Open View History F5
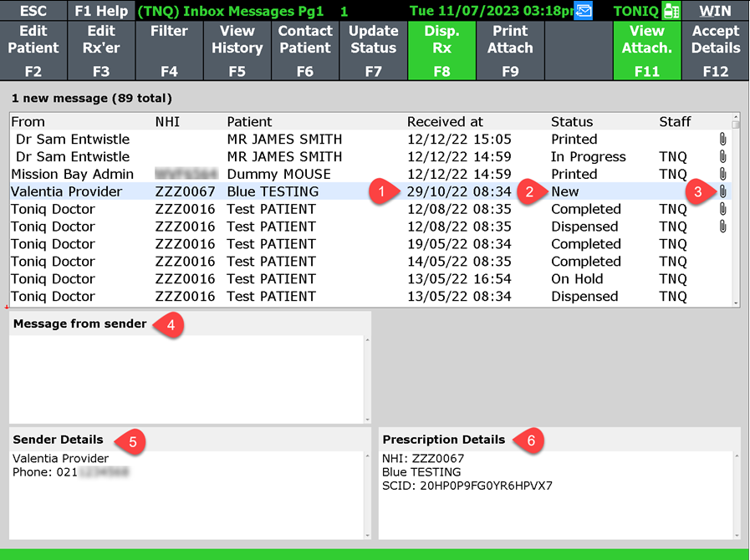The height and width of the screenshot is (560, 750). [x=237, y=50]
